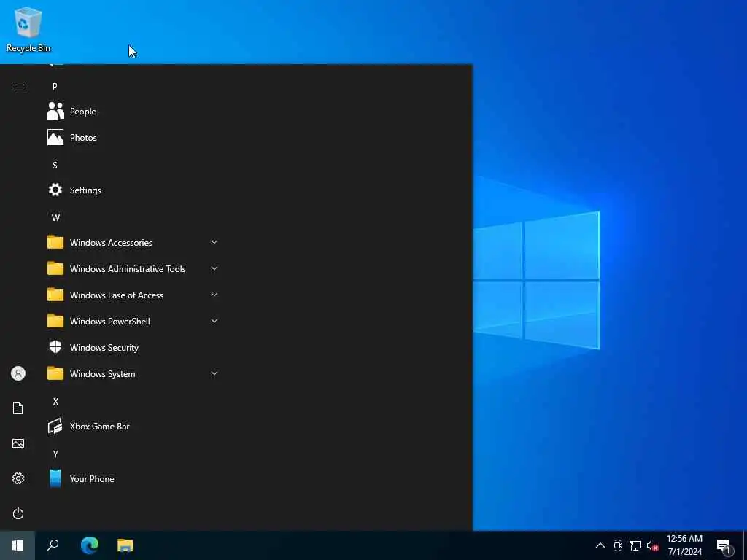The width and height of the screenshot is (747, 560).
Task: Expand the Start menu hamburger button
Action: [x=18, y=85]
